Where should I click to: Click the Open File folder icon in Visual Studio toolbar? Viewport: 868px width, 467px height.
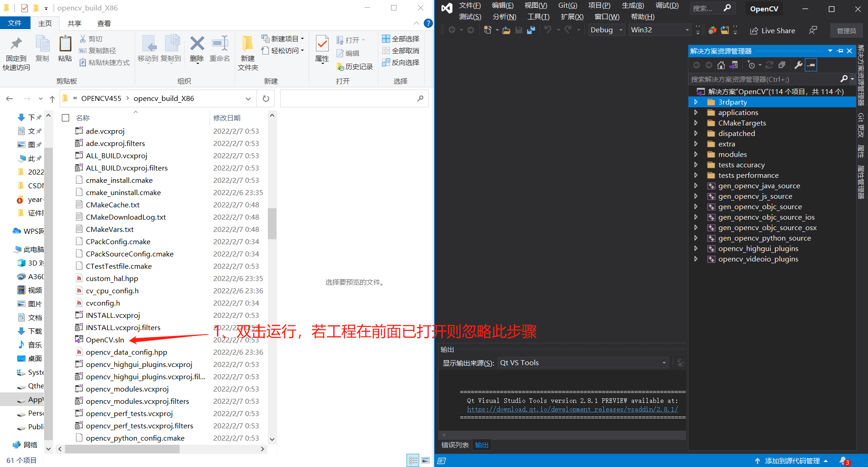tap(506, 30)
